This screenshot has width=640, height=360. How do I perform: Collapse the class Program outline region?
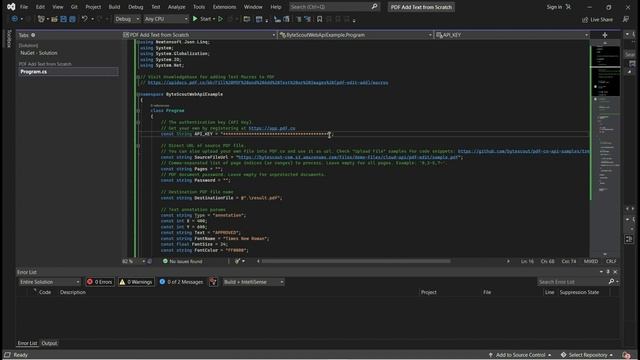[x=138, y=111]
